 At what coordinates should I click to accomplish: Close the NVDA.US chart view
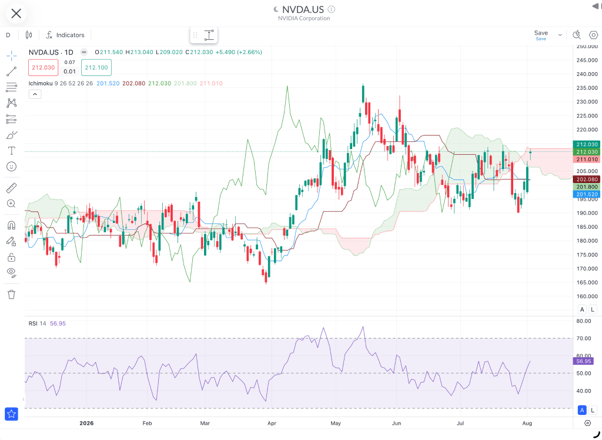[16, 14]
